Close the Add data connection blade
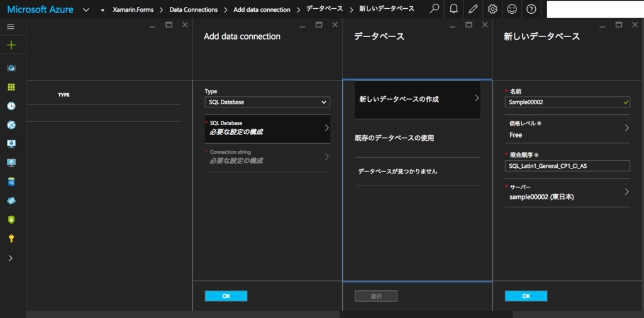The image size is (644, 318). (335, 25)
